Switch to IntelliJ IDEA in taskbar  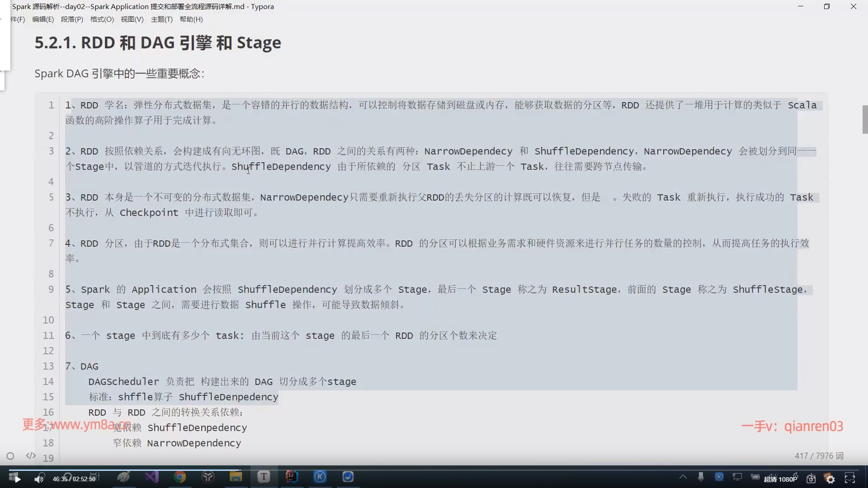tap(292, 477)
